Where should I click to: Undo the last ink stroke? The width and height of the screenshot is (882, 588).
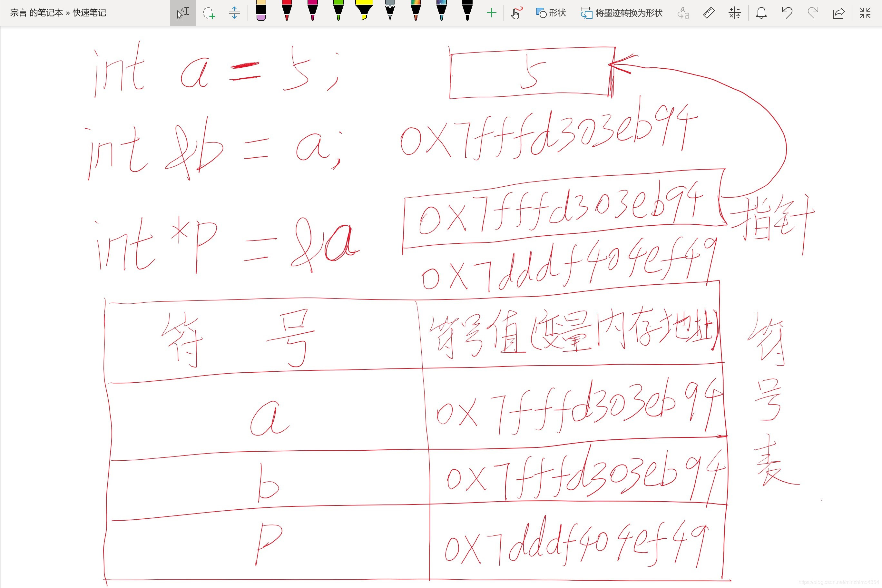787,13
